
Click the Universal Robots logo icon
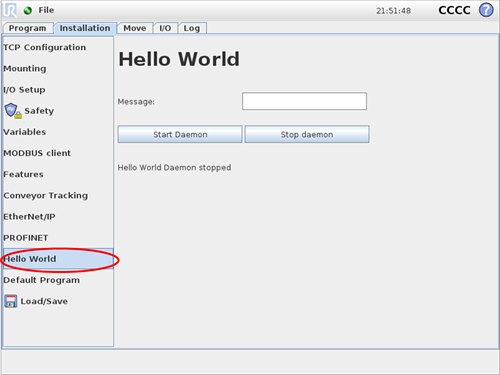point(10,10)
